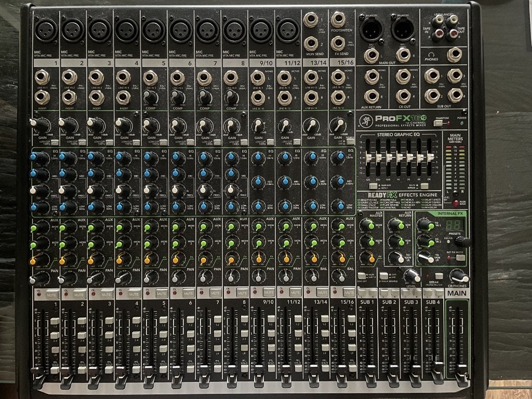Select the channel 8 COMP knob
The height and width of the screenshot is (399, 532).
231,98
